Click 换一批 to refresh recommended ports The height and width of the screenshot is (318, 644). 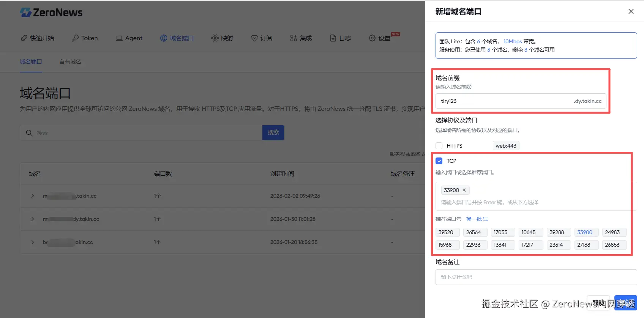477,219
